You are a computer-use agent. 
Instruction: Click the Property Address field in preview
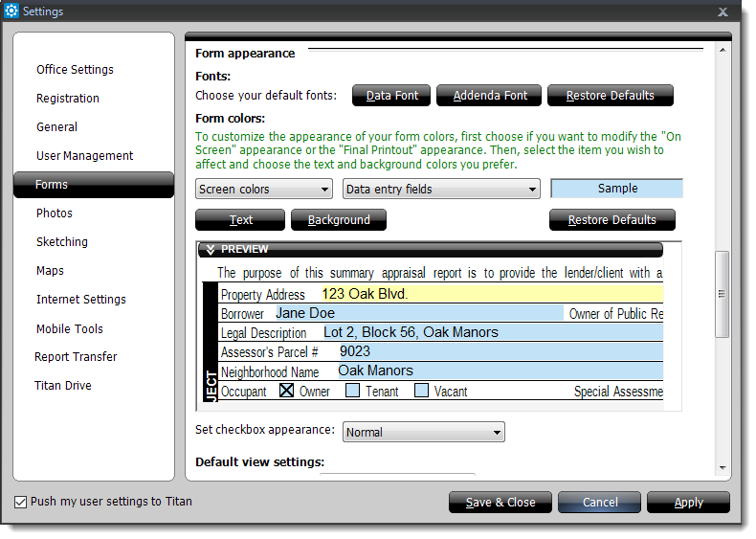488,294
